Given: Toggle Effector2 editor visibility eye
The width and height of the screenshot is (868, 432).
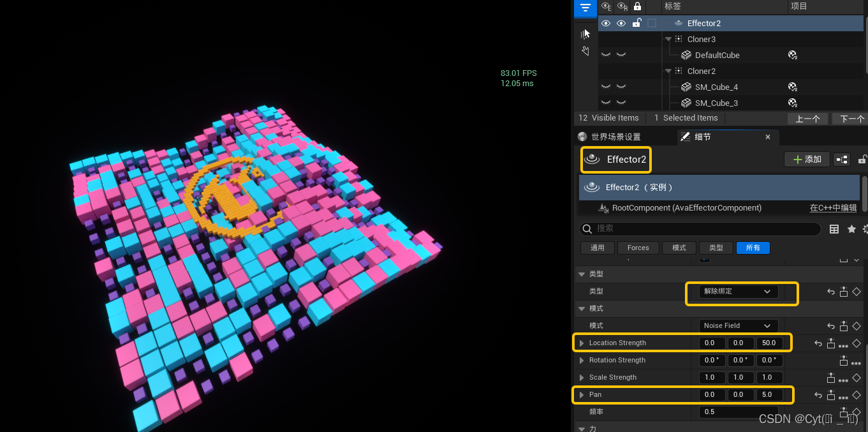Looking at the screenshot, I should [x=606, y=24].
